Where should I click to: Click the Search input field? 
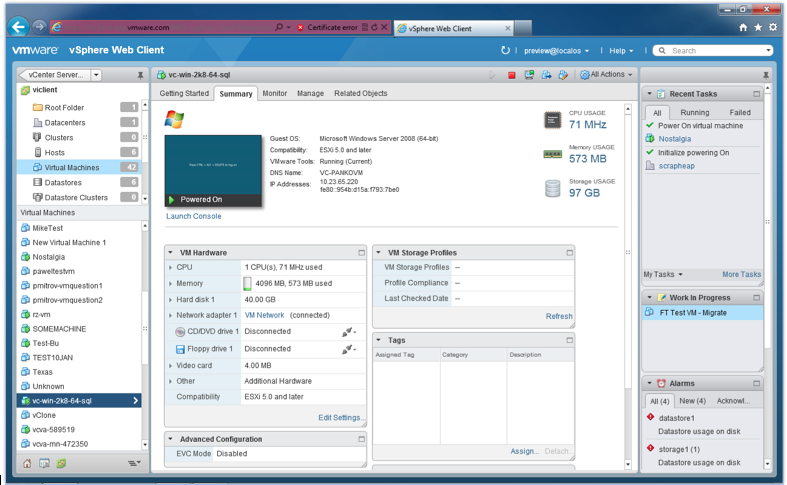point(718,50)
